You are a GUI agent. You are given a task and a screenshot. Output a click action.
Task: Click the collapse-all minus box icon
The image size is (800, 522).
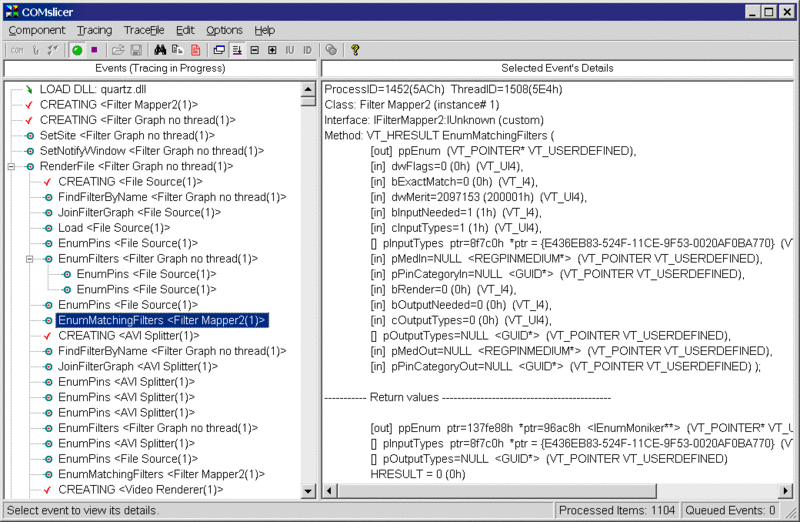[255, 50]
